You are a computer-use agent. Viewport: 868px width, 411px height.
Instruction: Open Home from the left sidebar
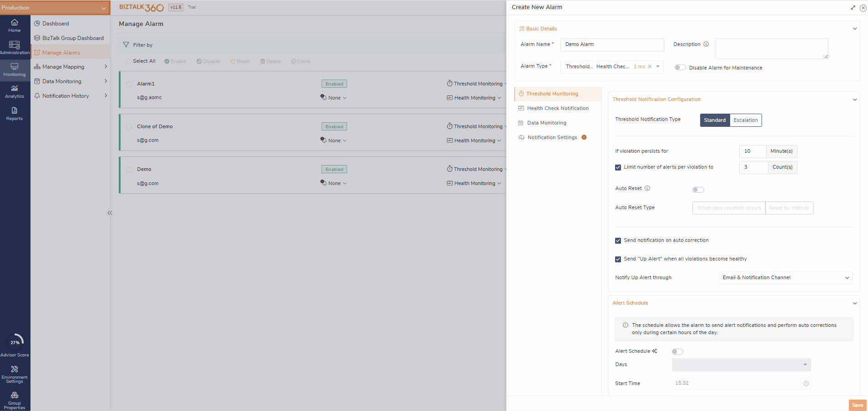15,25
